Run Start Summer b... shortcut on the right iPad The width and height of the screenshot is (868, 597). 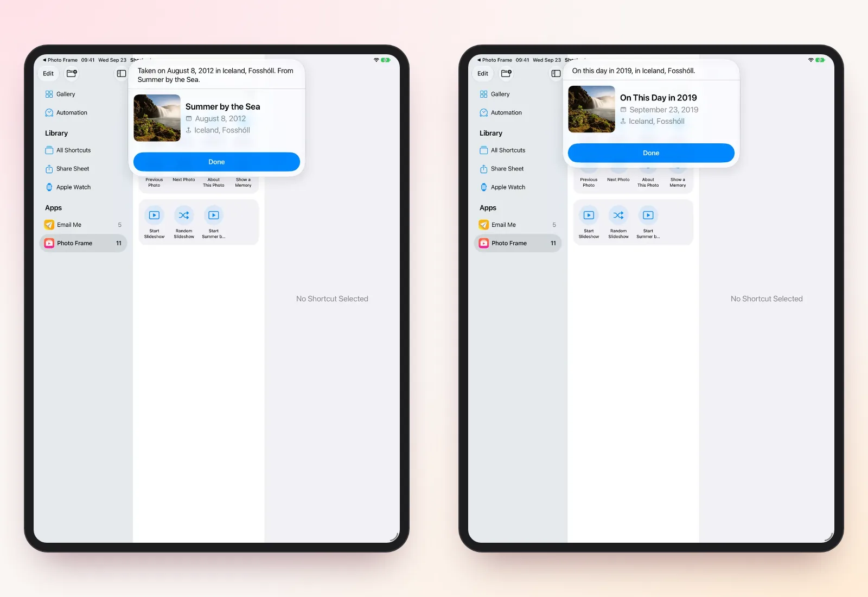coord(648,223)
